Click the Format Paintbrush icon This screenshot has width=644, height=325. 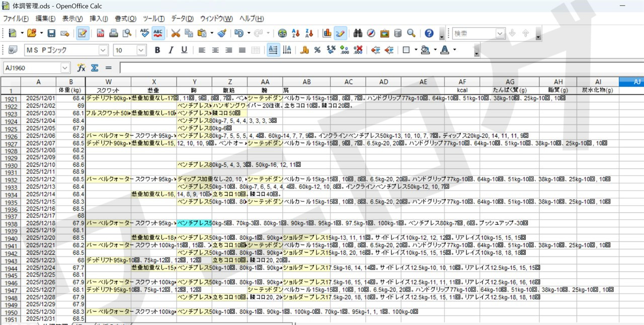pyautogui.click(x=222, y=33)
